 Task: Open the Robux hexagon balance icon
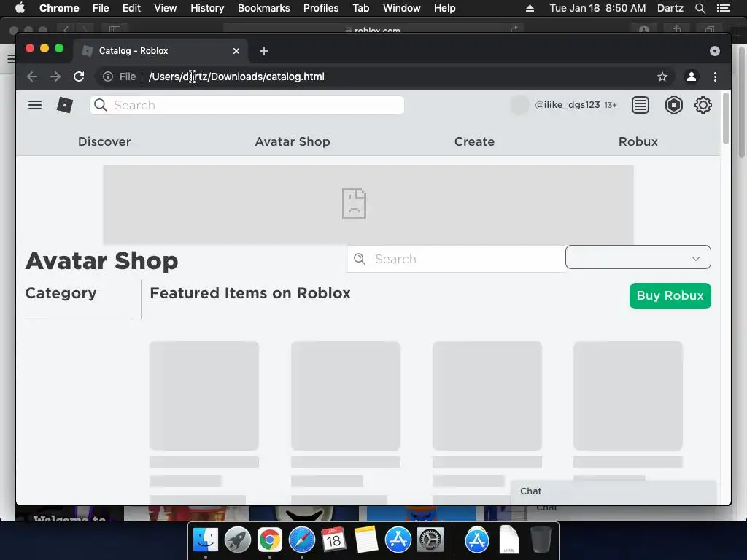[x=673, y=105]
